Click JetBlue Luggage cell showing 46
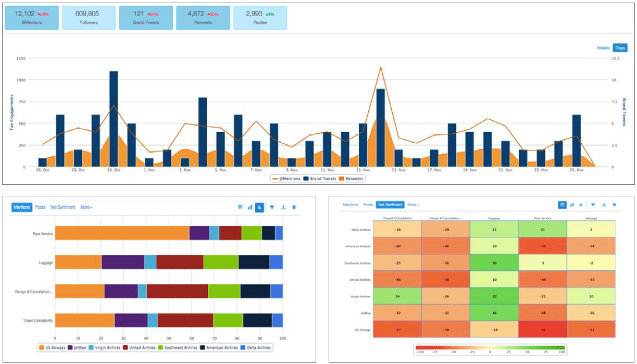Image resolution: width=637 pixels, height=364 pixels. [494, 312]
